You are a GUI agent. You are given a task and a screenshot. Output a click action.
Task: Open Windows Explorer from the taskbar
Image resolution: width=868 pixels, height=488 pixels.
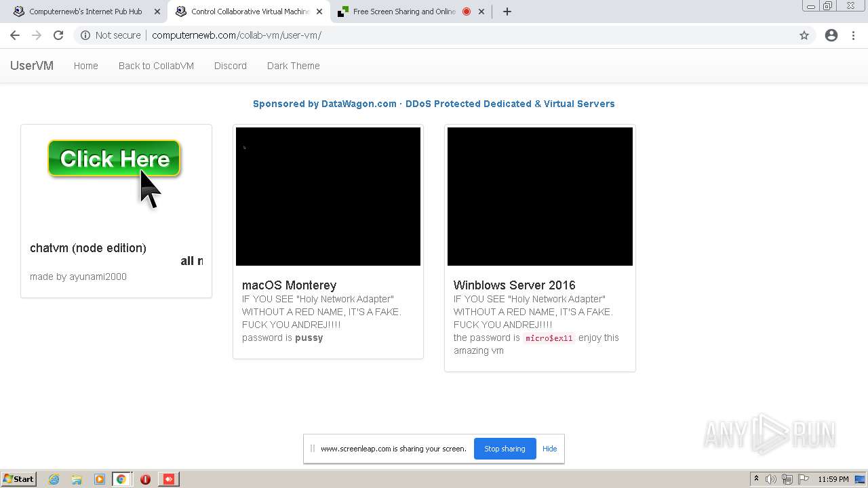coord(77,479)
